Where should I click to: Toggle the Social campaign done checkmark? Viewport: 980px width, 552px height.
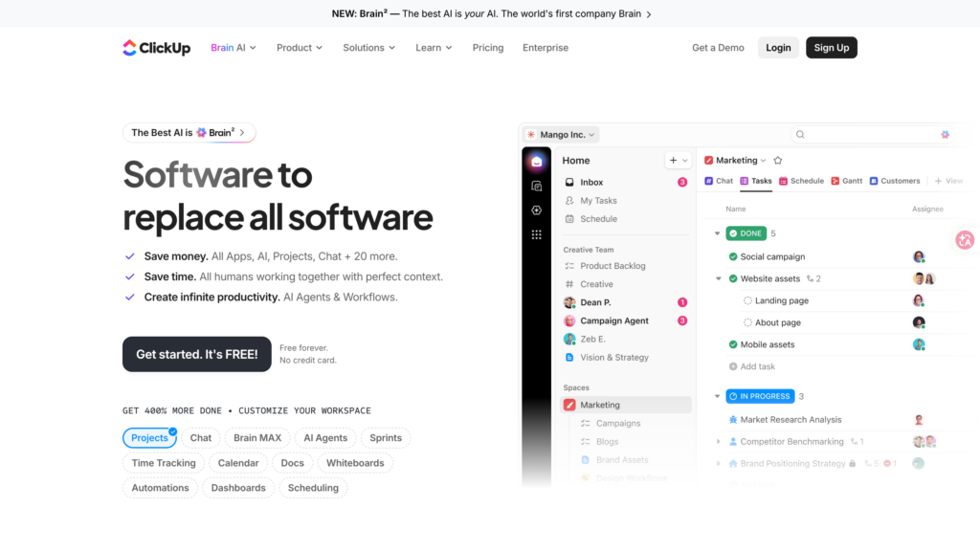click(x=732, y=256)
